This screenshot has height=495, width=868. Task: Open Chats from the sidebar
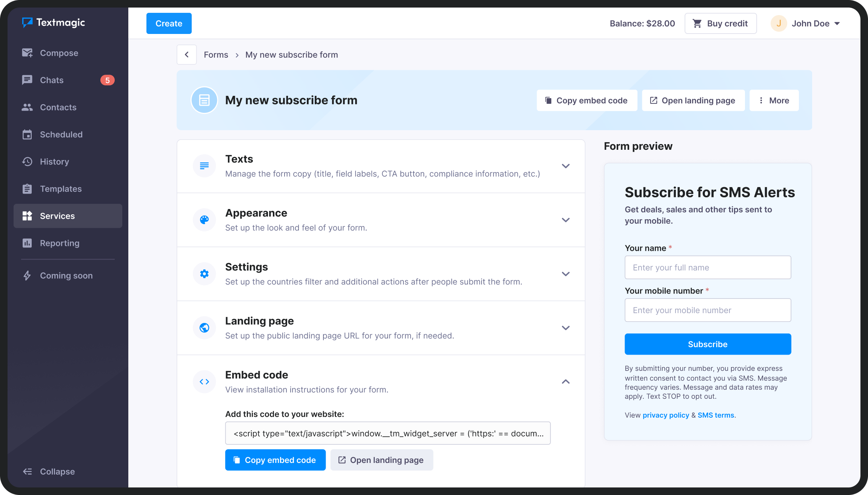click(x=52, y=80)
